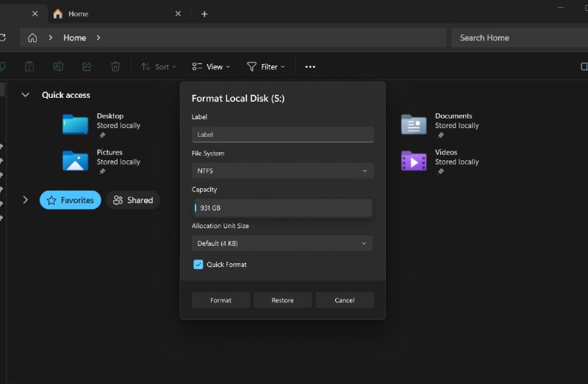Open the Desktop folder icon
588x384 pixels.
click(75, 124)
